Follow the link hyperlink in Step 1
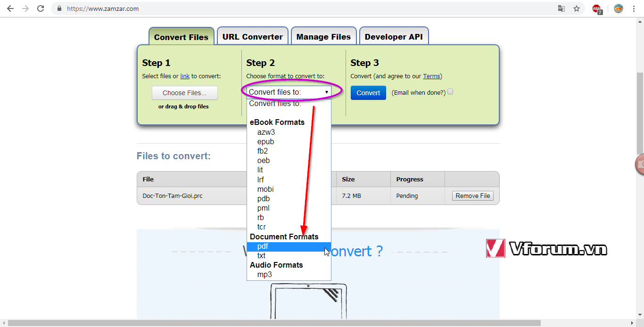This screenshot has width=644, height=327. click(x=185, y=76)
